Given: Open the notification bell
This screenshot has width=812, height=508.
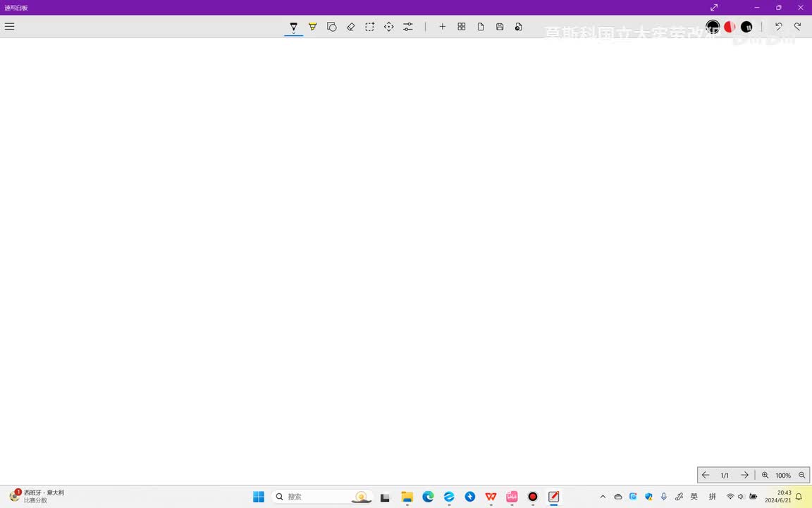Looking at the screenshot, I should [799, 497].
